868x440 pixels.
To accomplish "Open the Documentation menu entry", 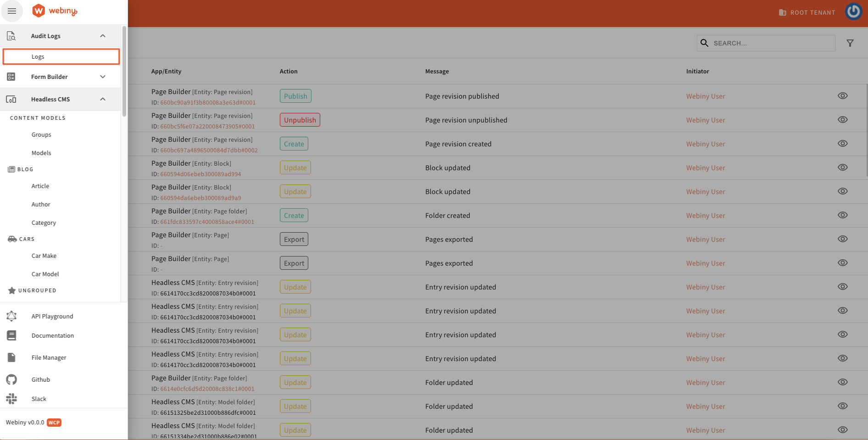I will point(52,335).
